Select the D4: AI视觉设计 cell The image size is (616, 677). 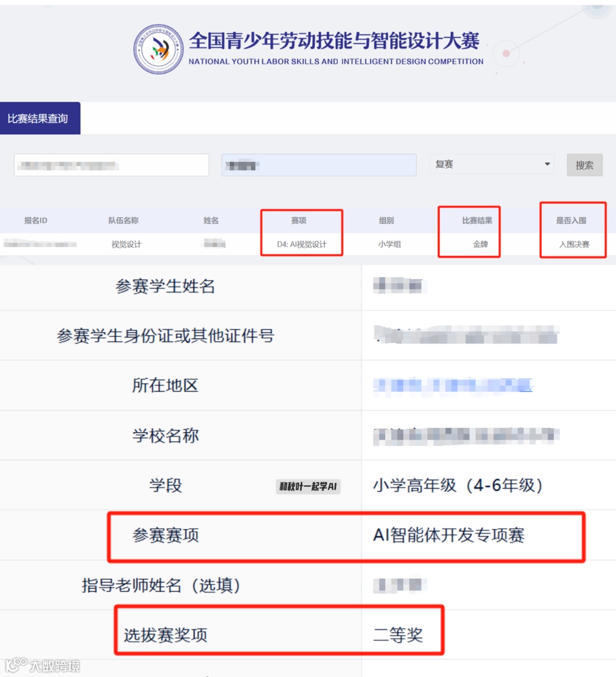302,244
